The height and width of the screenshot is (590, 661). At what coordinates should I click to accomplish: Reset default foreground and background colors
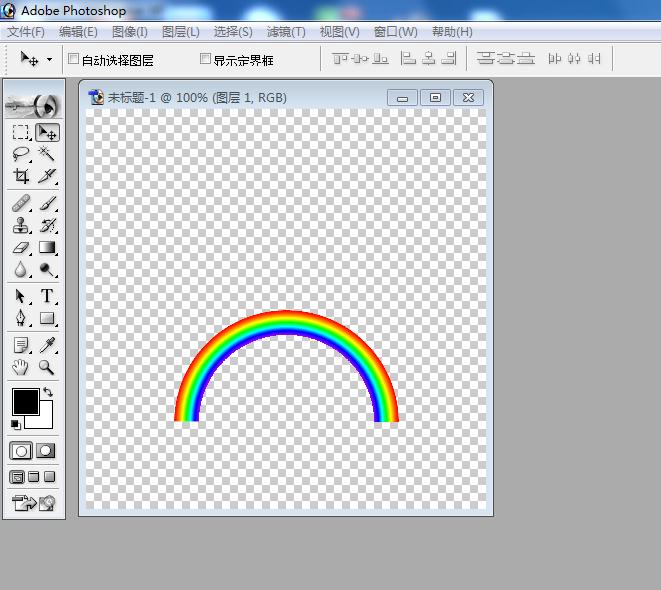(x=16, y=424)
